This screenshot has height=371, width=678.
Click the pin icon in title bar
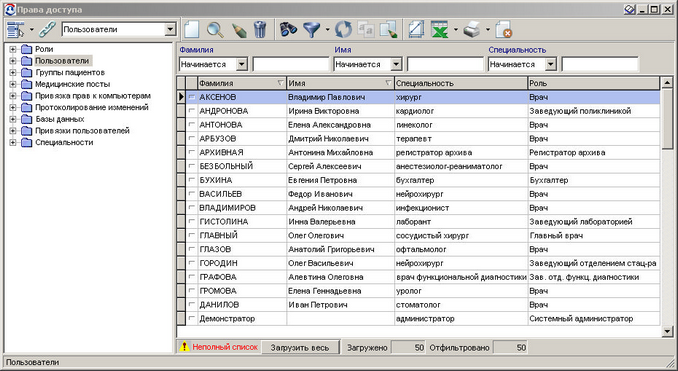[x=630, y=10]
